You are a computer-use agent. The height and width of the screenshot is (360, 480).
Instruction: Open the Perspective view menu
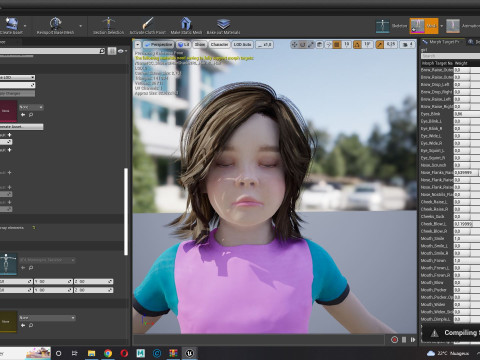[159, 44]
